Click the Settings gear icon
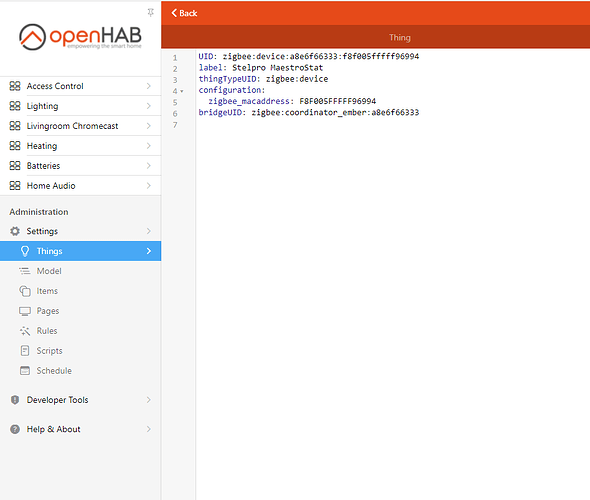 click(15, 231)
